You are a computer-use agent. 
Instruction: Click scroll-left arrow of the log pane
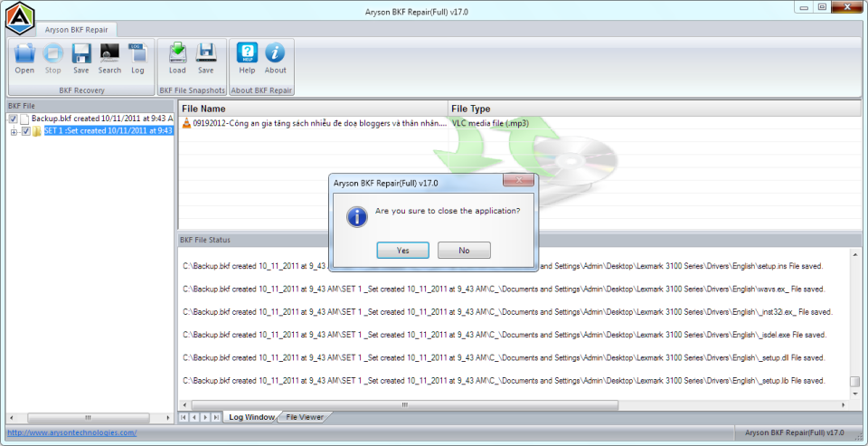(184, 405)
